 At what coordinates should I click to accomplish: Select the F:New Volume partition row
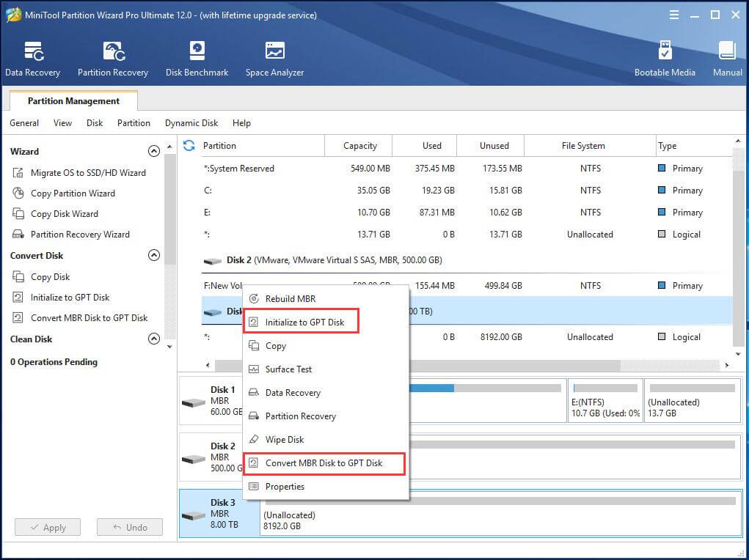tap(467, 285)
